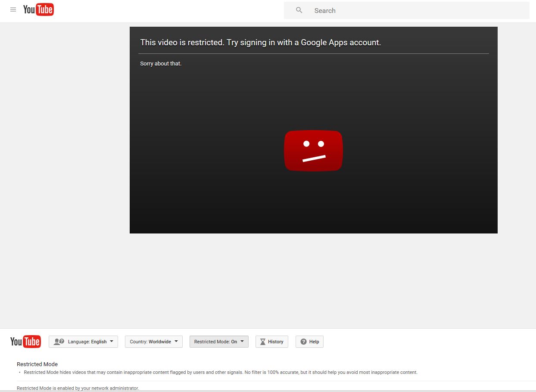Click the magnifying glass search icon
This screenshot has height=392, width=536.
(x=299, y=10)
